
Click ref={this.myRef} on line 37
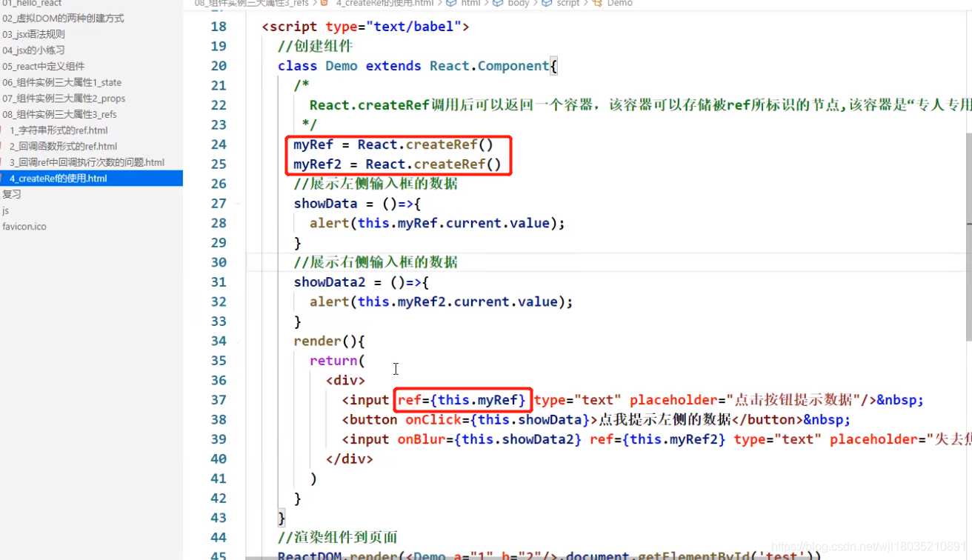462,400
